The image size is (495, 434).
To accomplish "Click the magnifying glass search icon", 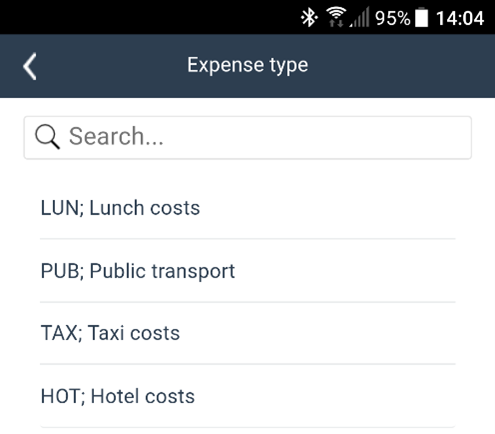I will [47, 137].
